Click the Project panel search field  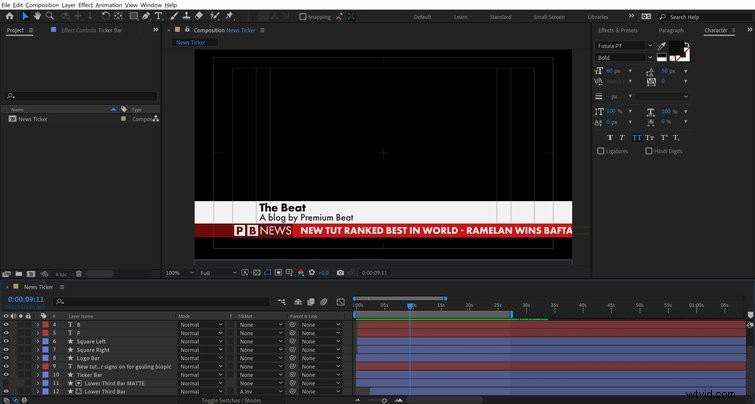(81, 96)
